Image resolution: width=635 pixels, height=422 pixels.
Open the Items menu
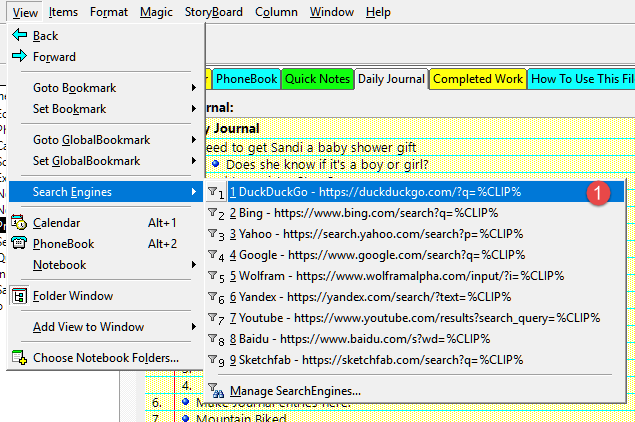[63, 12]
